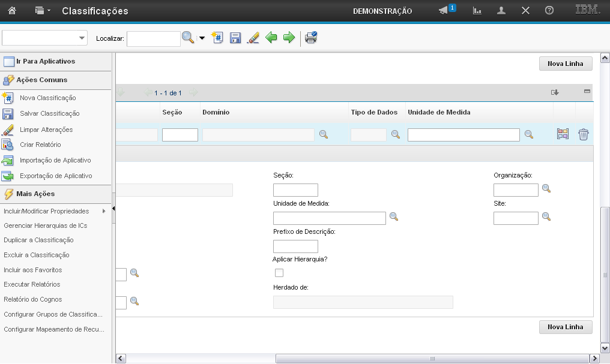Click the Prefixo de Descrição field

(295, 246)
